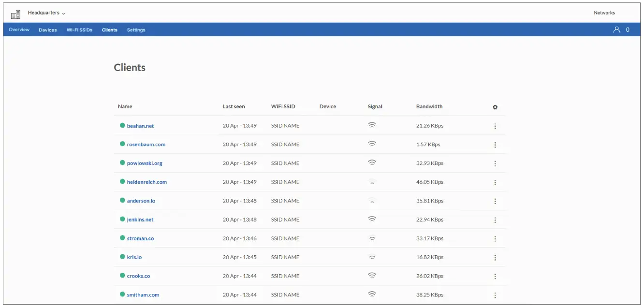Screen dimensions: 644x308
Task: Open the rosenbaum.com client link
Action: [x=146, y=145]
